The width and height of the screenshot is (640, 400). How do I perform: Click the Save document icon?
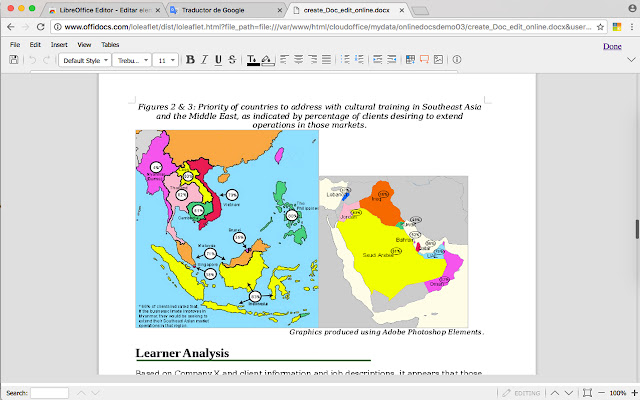point(13,61)
